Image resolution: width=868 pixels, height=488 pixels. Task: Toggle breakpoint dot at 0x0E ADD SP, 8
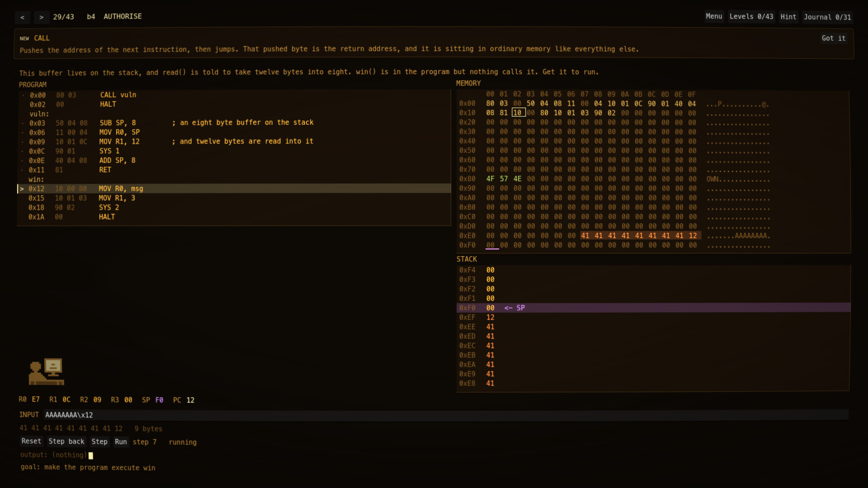pos(23,161)
